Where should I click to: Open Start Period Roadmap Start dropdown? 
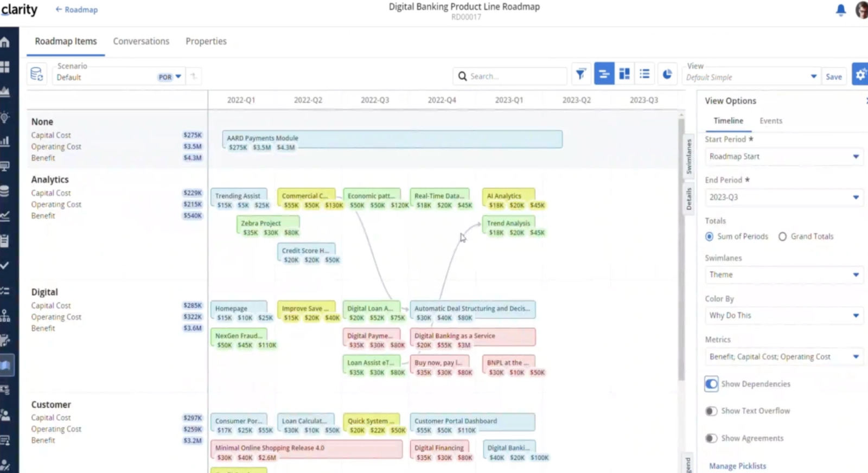(x=783, y=156)
